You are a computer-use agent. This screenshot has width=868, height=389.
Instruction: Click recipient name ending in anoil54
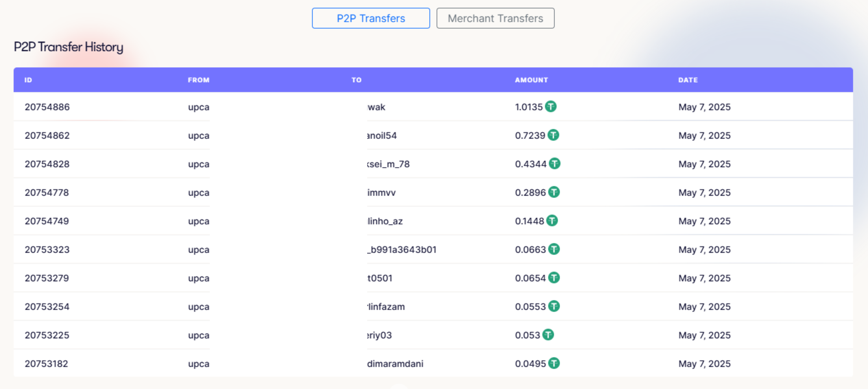tap(382, 136)
